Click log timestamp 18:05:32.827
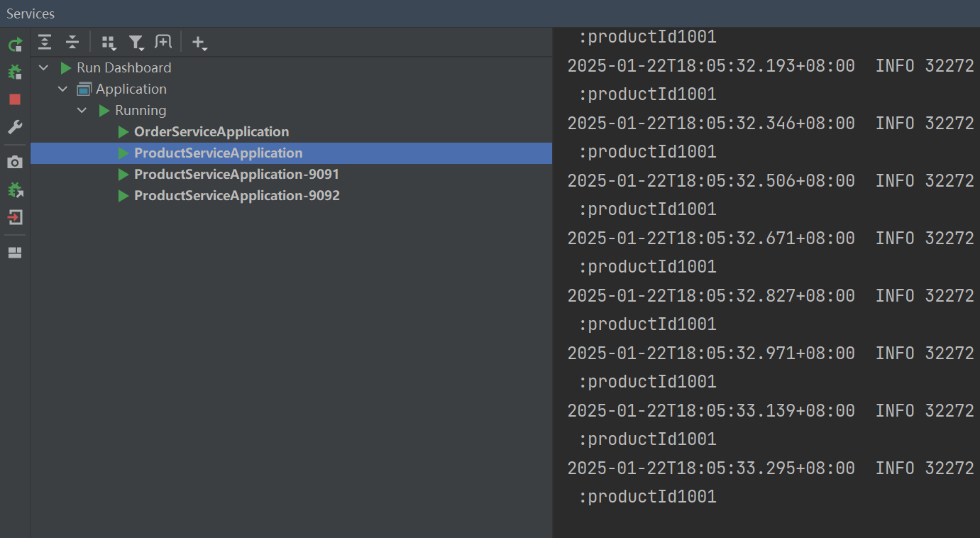 click(711, 296)
